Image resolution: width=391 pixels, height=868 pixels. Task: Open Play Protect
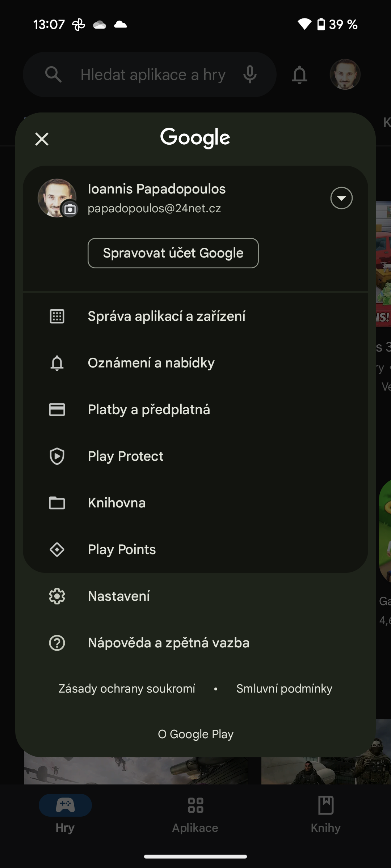coord(125,456)
